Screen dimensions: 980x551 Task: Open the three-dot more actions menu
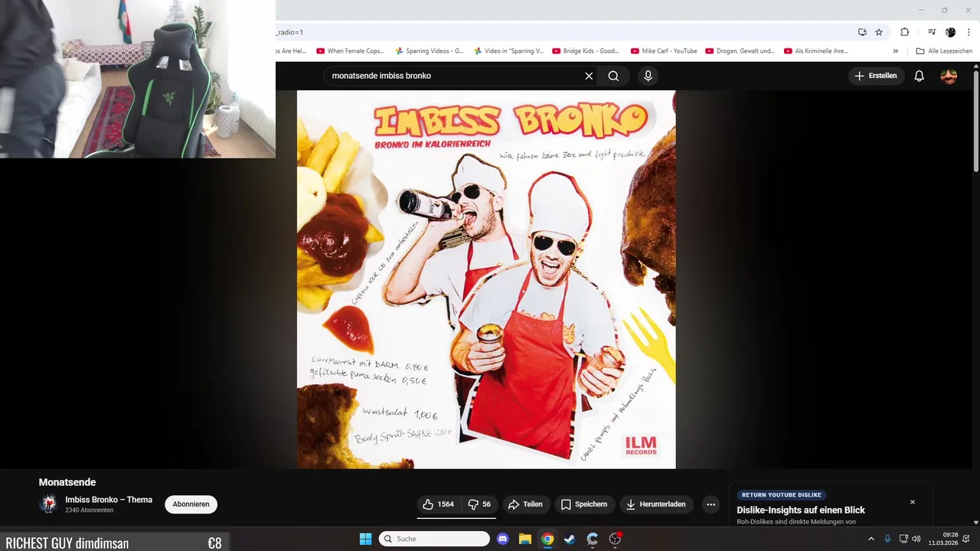tap(710, 504)
